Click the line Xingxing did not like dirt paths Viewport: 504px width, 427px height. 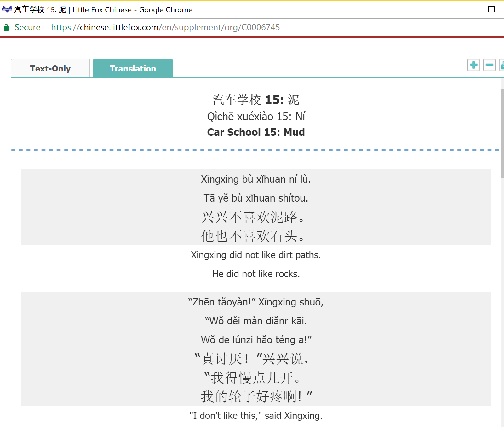pyautogui.click(x=256, y=255)
